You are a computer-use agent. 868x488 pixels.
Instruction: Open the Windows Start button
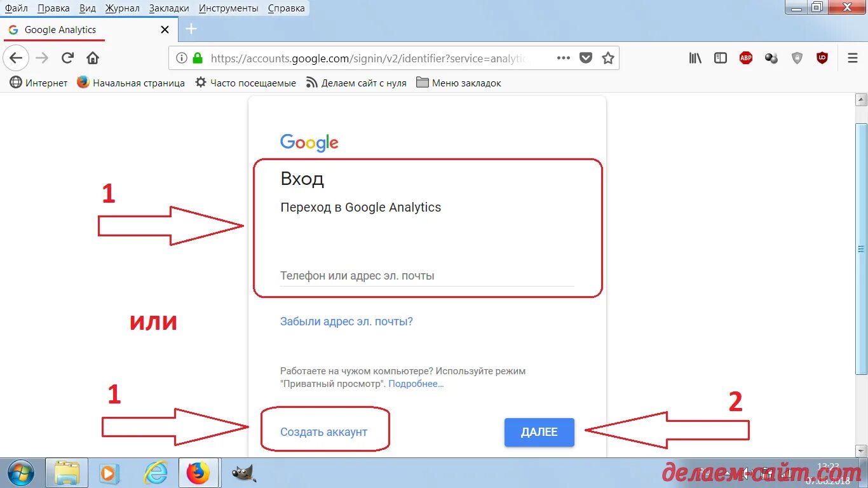click(x=20, y=473)
